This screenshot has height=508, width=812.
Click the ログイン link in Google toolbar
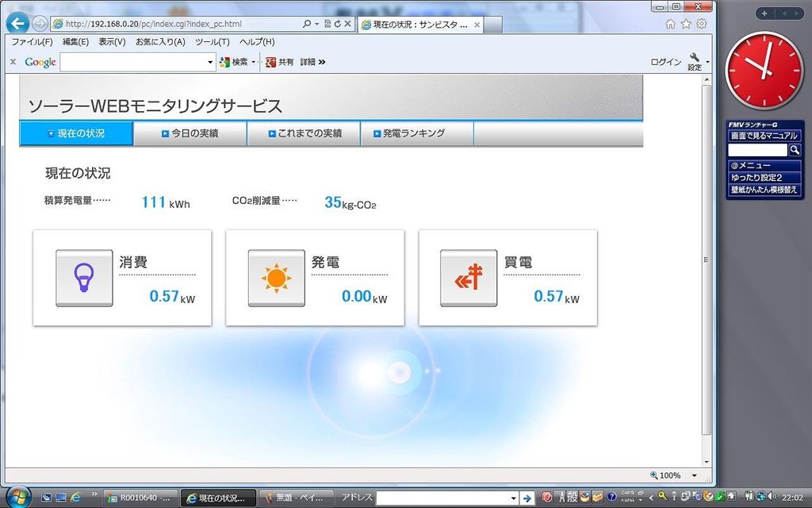(665, 62)
